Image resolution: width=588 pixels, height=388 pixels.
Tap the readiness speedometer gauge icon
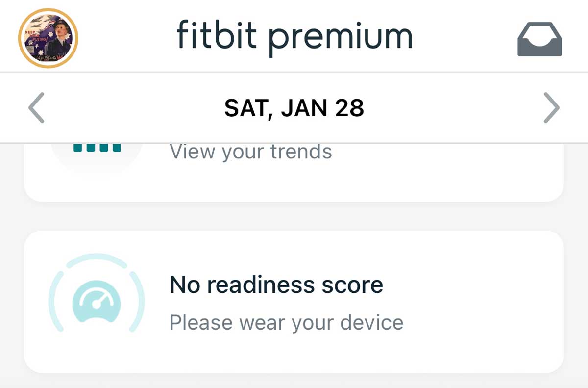click(x=97, y=303)
